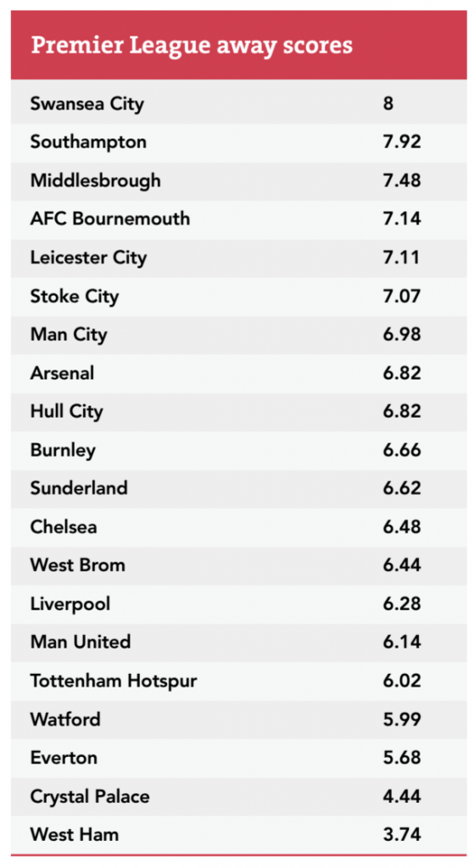
Task: Select West Ham's 3.74 score
Action: coord(401,835)
